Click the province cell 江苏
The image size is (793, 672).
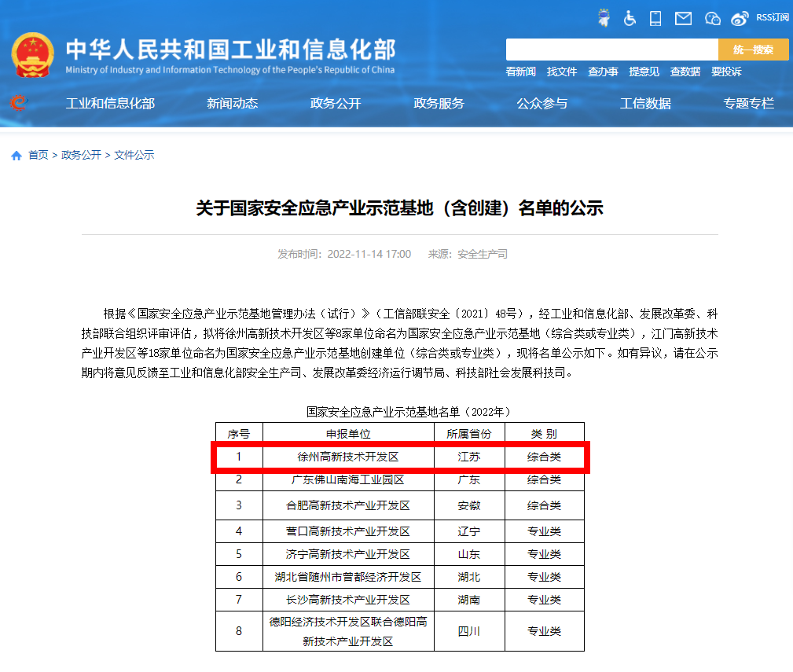tap(469, 457)
